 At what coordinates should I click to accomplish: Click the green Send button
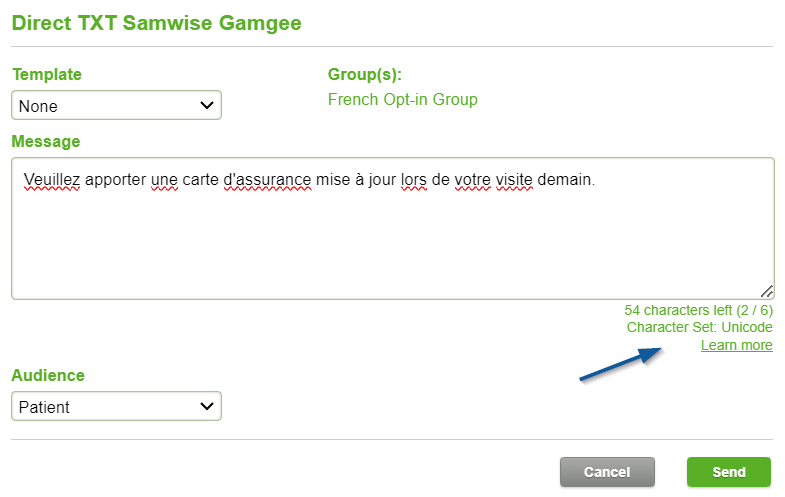coord(728,472)
